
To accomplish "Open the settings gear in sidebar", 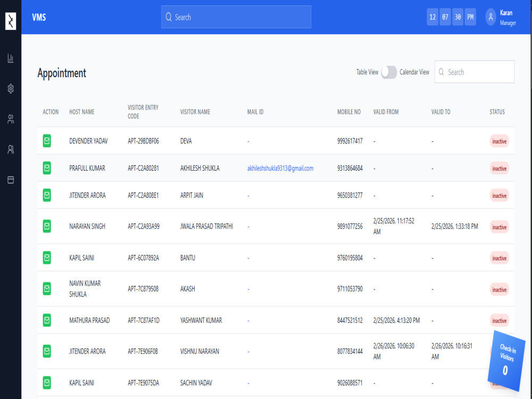I will 11,88.
